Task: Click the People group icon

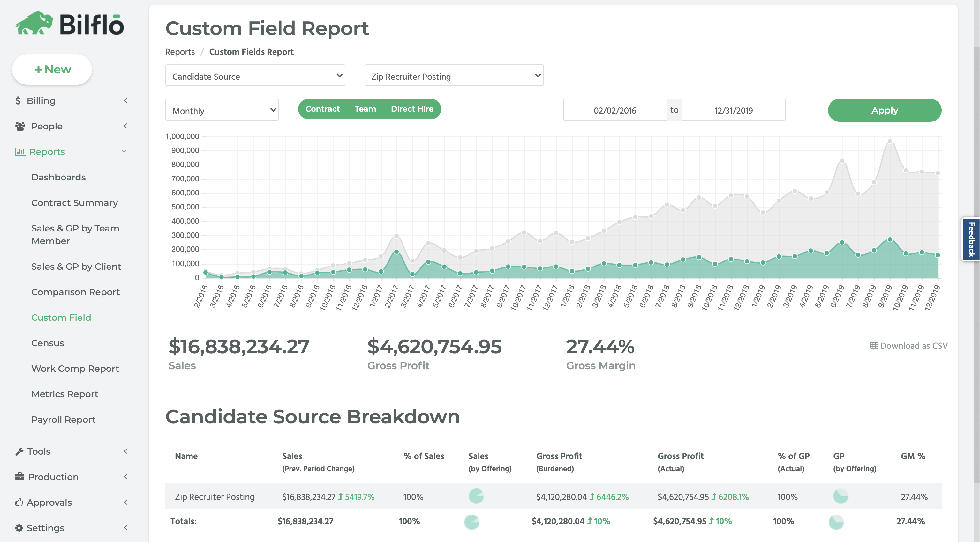Action: [x=20, y=126]
